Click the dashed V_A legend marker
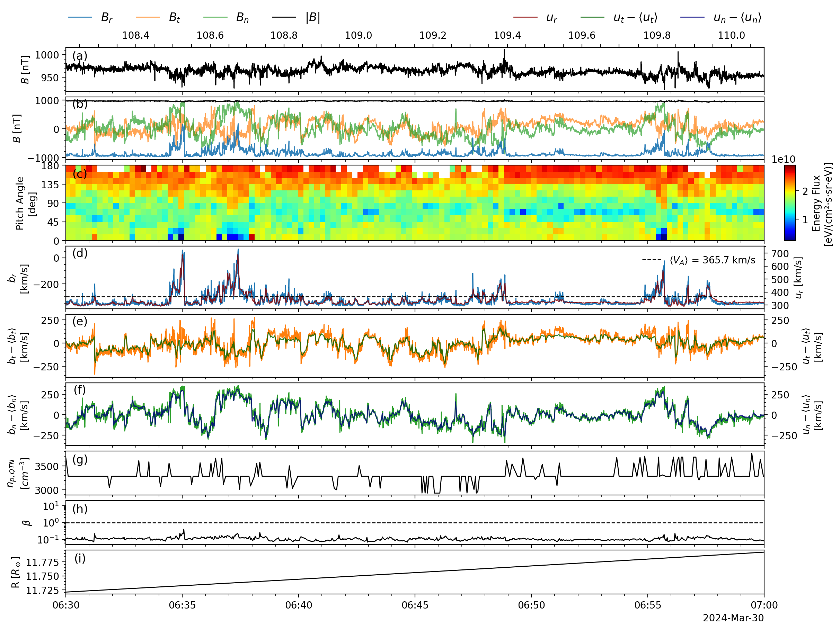This screenshot has width=840, height=630. pos(652,260)
